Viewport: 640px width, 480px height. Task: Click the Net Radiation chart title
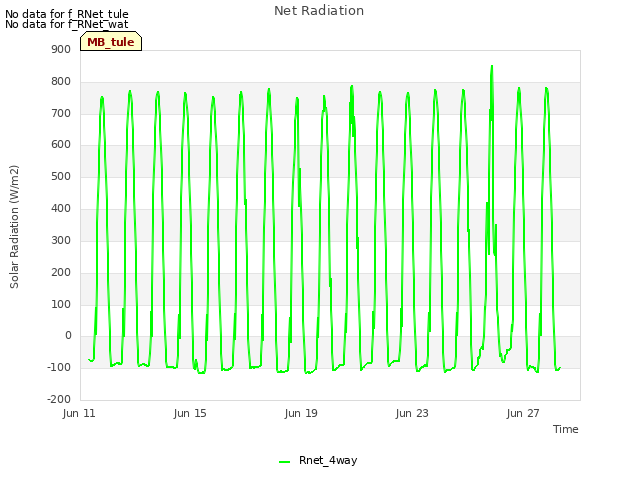tap(319, 11)
